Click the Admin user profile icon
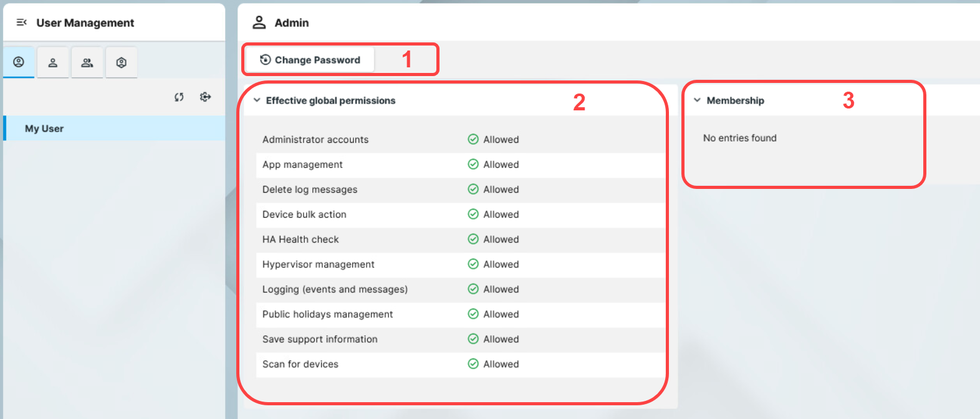The image size is (980, 419). [x=259, y=22]
